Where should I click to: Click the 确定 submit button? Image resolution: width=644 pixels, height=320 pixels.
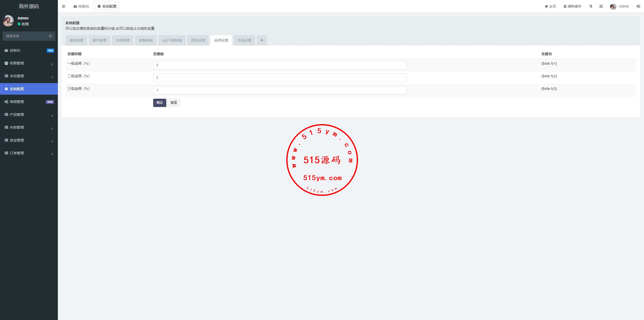coord(159,103)
